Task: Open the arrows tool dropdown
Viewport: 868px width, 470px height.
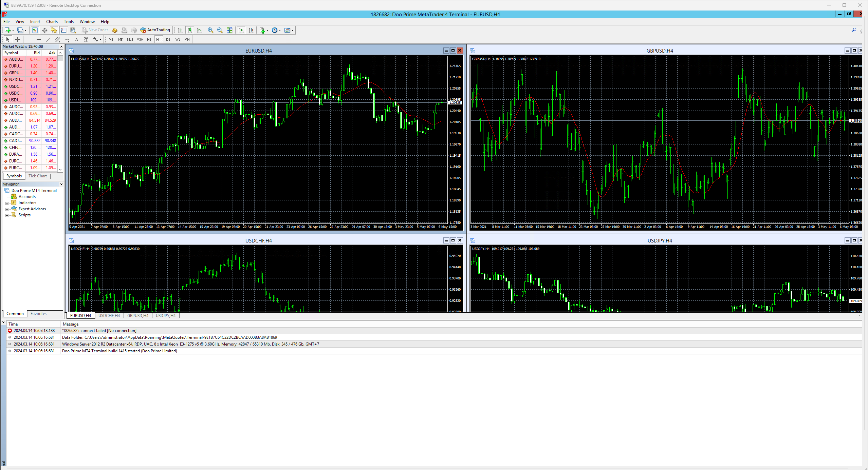Action: click(100, 40)
